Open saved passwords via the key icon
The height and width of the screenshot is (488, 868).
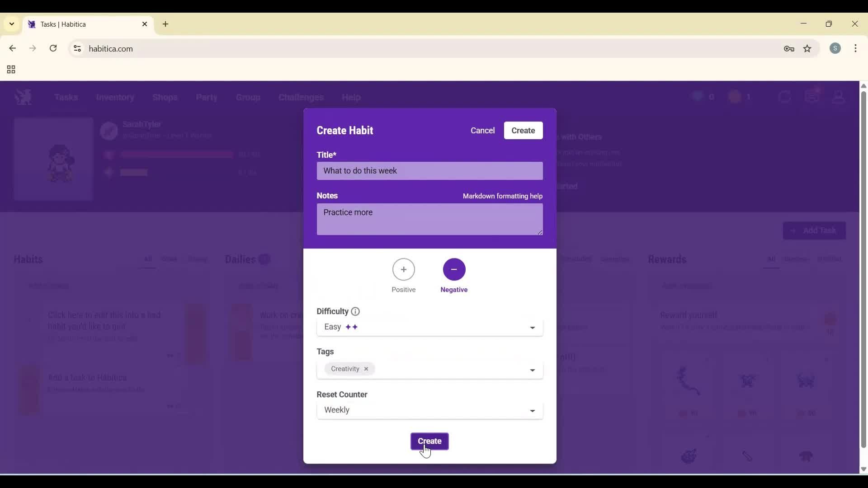pyautogui.click(x=789, y=48)
